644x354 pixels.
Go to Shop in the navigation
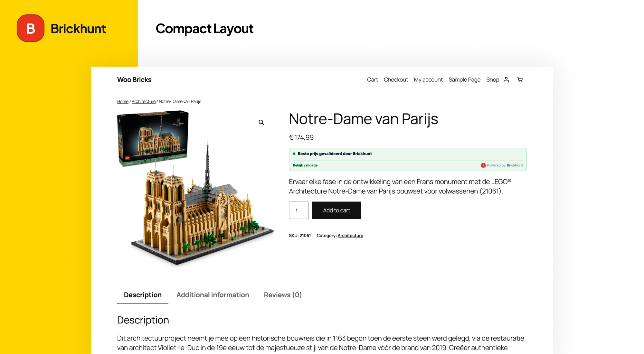coord(493,79)
